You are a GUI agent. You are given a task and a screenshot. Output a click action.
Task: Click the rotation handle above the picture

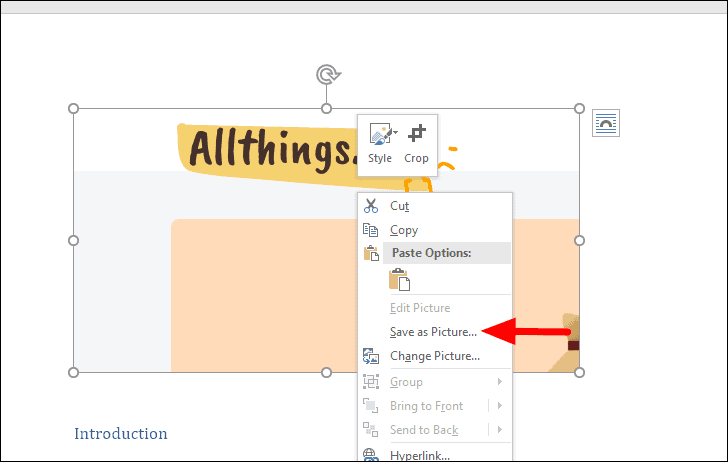pos(328,74)
